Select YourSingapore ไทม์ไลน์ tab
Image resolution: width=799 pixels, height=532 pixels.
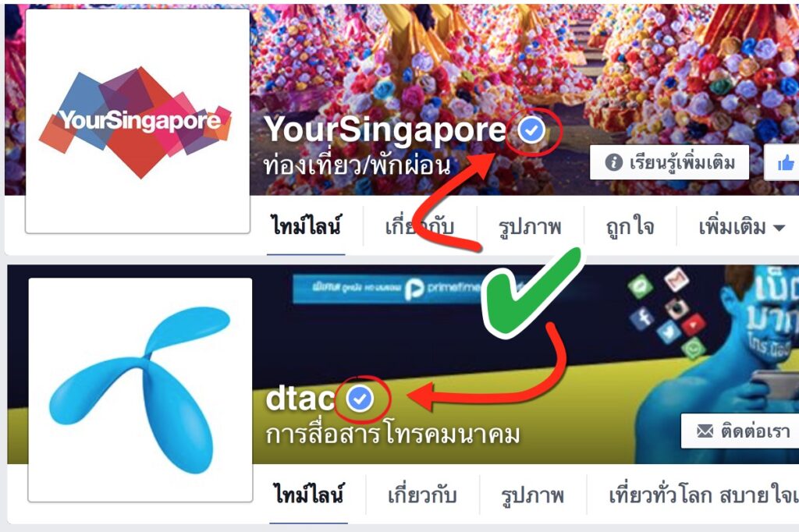tap(306, 226)
